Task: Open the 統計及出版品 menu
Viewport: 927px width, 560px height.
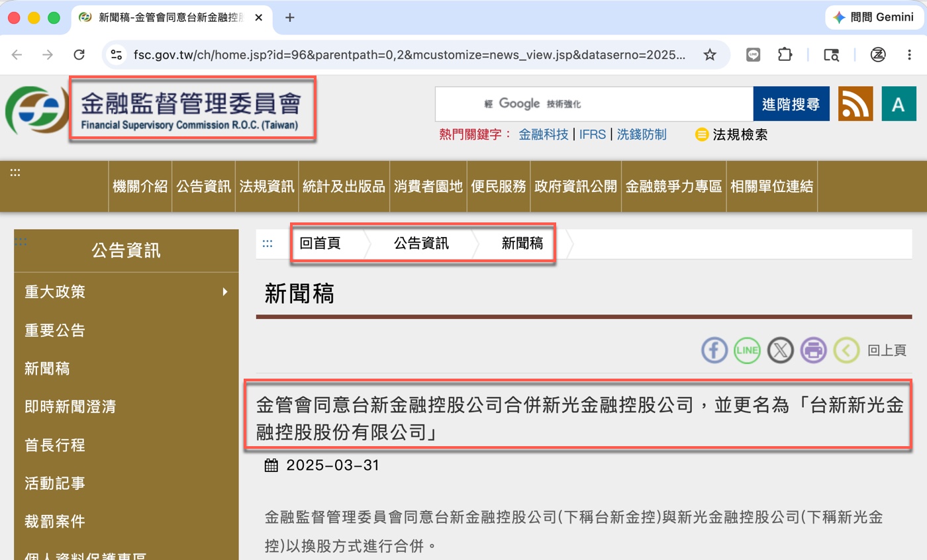Action: pyautogui.click(x=344, y=187)
